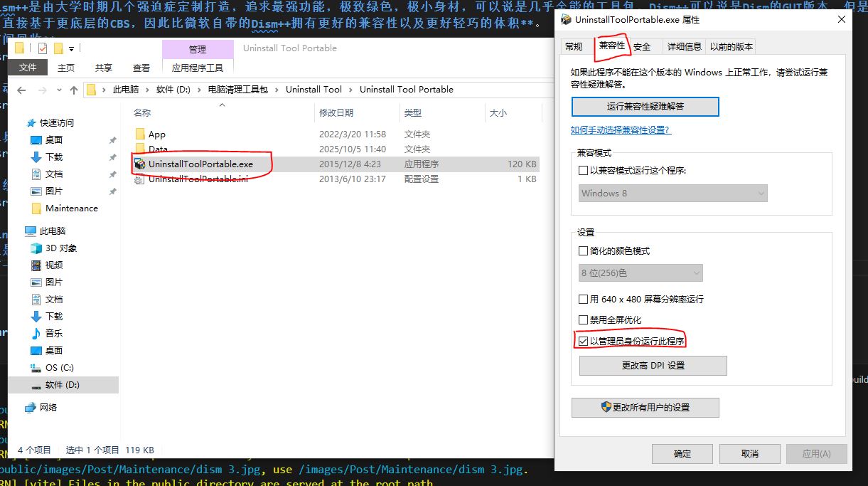Image resolution: width=868 pixels, height=486 pixels.
Task: Select the UninstallToolPortable.ini file icon
Action: [140, 179]
